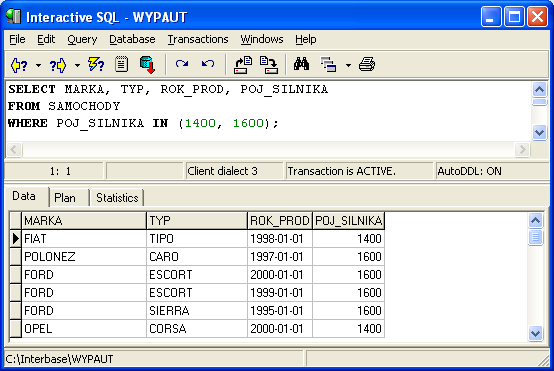This screenshot has width=554, height=371.
Task: Open Find using the binoculars icon
Action: (301, 64)
